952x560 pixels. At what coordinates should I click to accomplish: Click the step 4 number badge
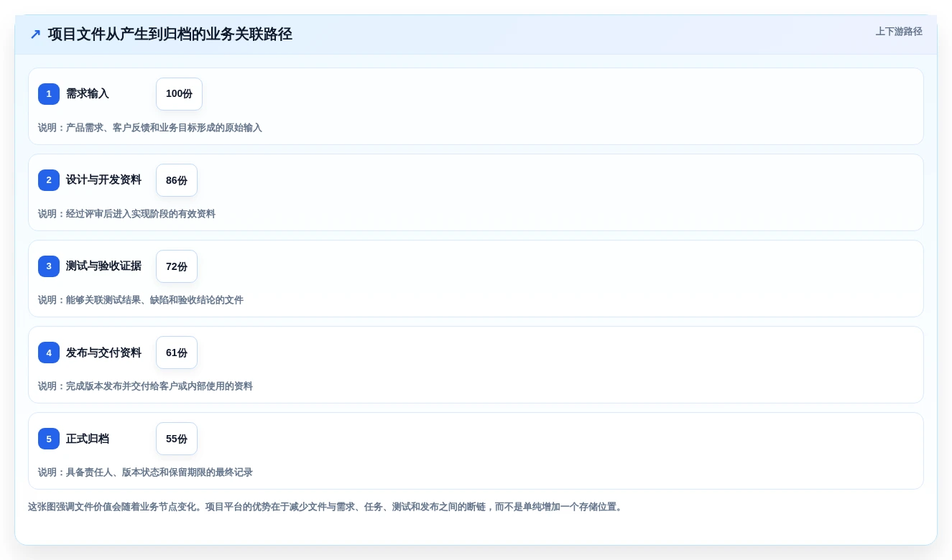coord(49,353)
